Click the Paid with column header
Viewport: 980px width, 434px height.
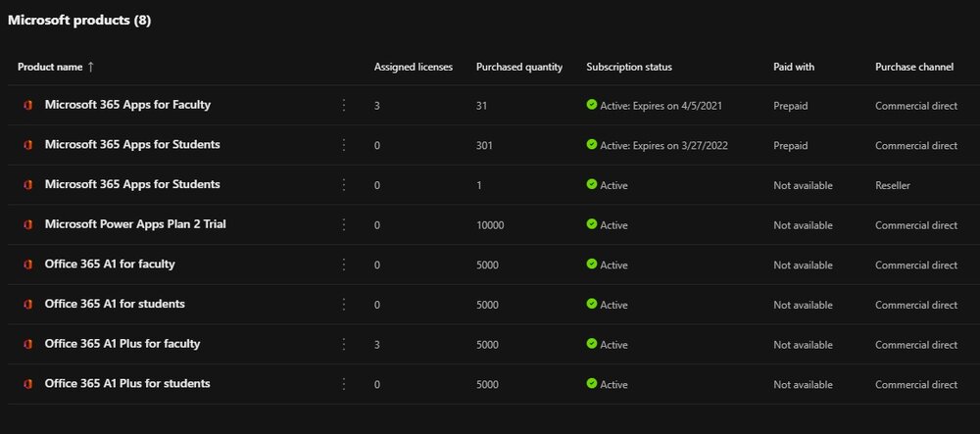[x=794, y=67]
